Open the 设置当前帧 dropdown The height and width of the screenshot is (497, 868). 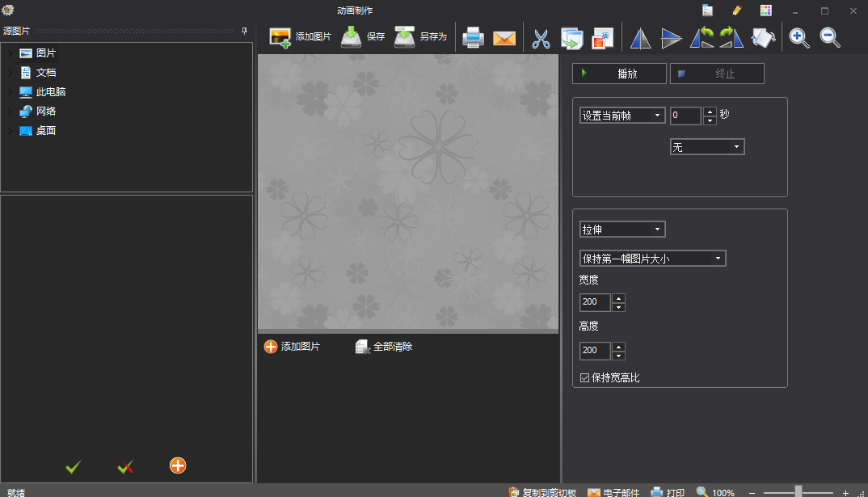[622, 116]
